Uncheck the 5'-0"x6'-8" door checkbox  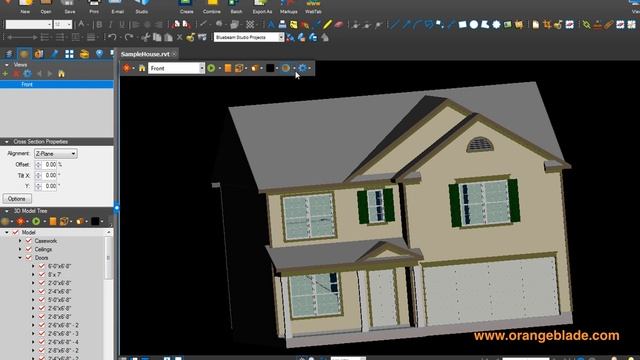[x=42, y=300]
